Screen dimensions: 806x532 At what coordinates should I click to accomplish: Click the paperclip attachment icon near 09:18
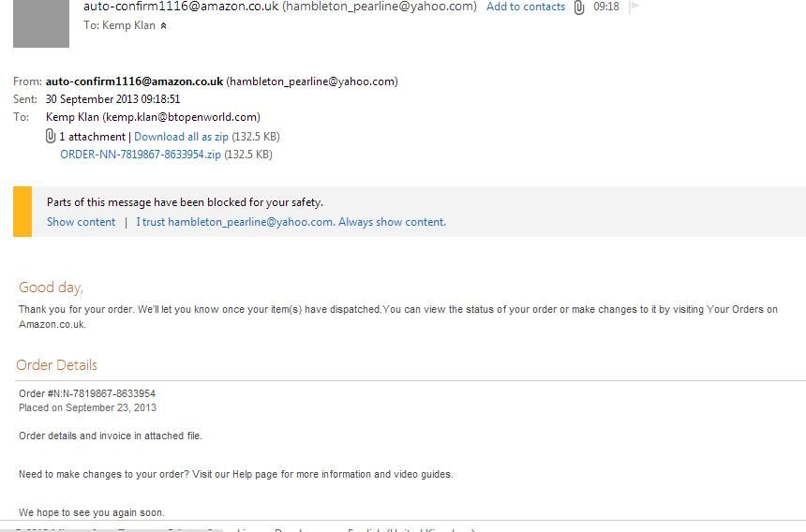(x=579, y=7)
